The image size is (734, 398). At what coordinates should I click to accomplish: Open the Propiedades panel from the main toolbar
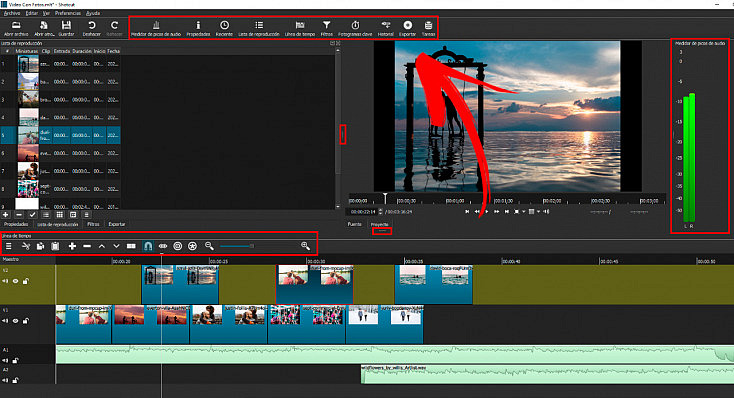tap(198, 29)
